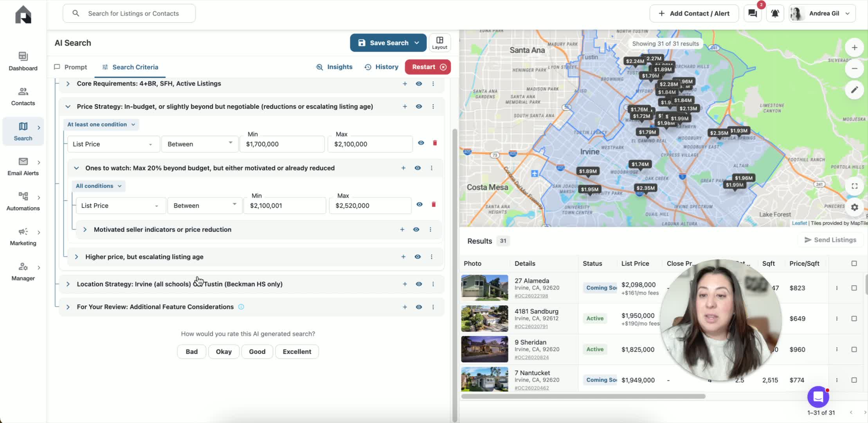Open Automations in the sidebar
This screenshot has height=423, width=868.
pyautogui.click(x=23, y=201)
